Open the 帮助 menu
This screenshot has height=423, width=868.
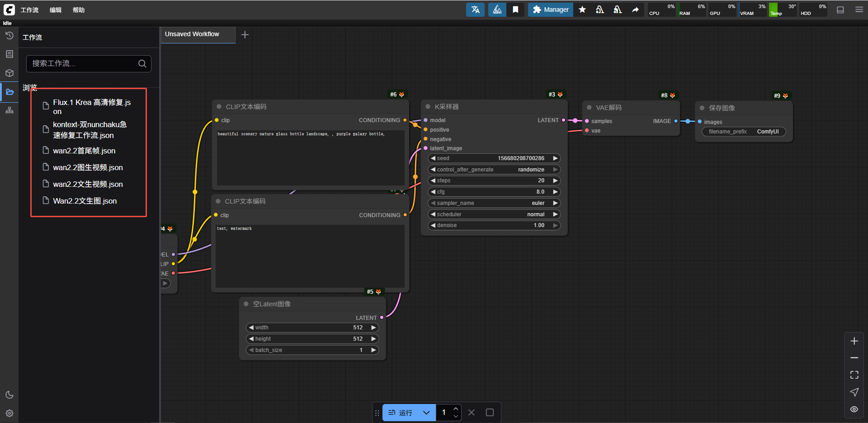point(79,10)
